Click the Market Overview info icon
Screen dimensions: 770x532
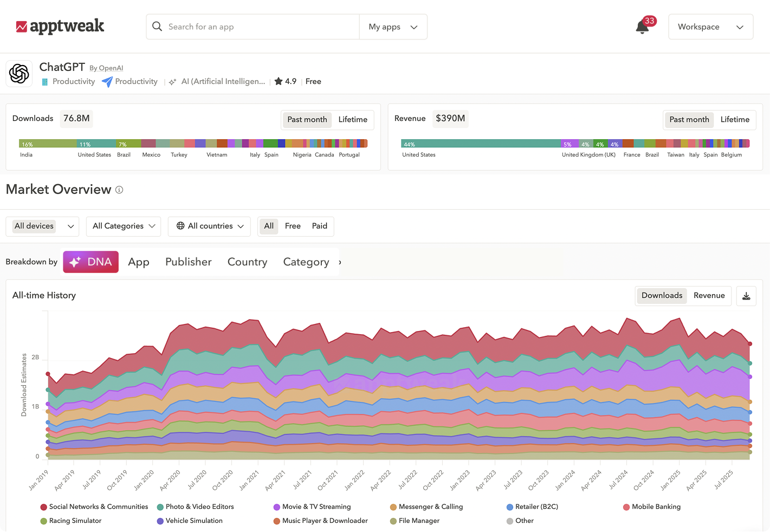[119, 190]
